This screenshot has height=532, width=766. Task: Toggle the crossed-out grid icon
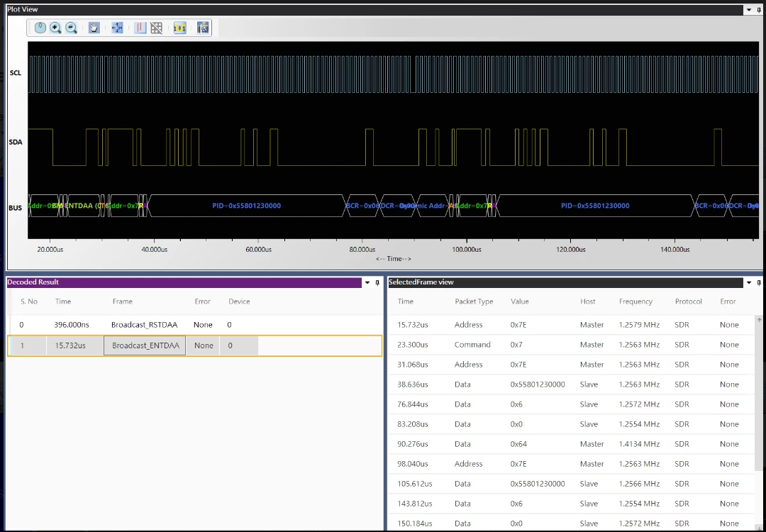click(x=156, y=28)
